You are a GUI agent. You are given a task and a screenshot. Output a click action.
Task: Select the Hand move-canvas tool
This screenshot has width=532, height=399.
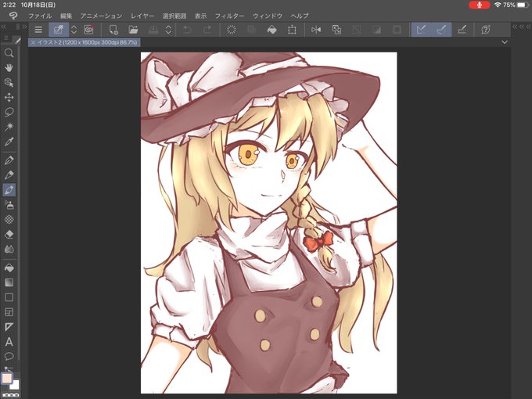click(x=9, y=67)
